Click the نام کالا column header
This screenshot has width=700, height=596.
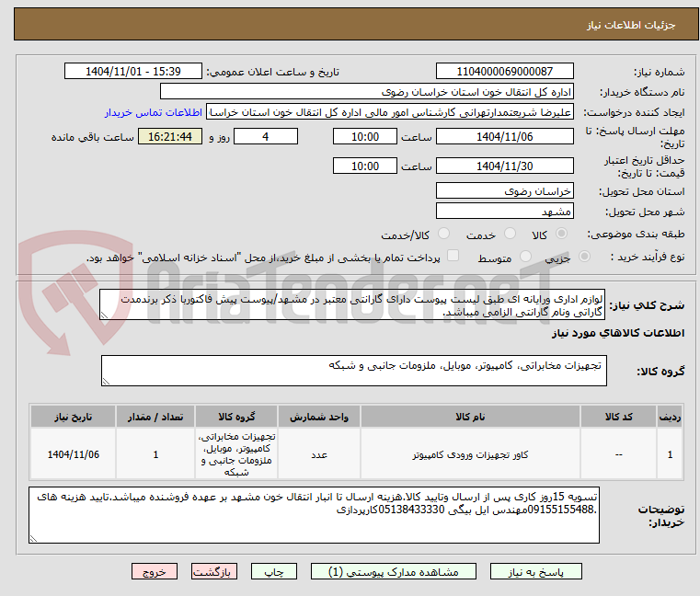click(x=470, y=417)
